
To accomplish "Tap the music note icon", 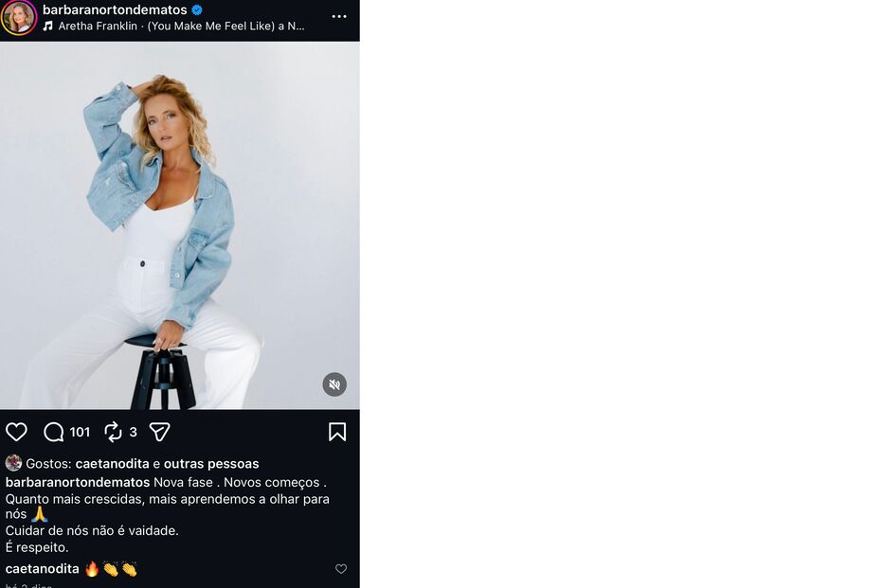I will pos(48,27).
